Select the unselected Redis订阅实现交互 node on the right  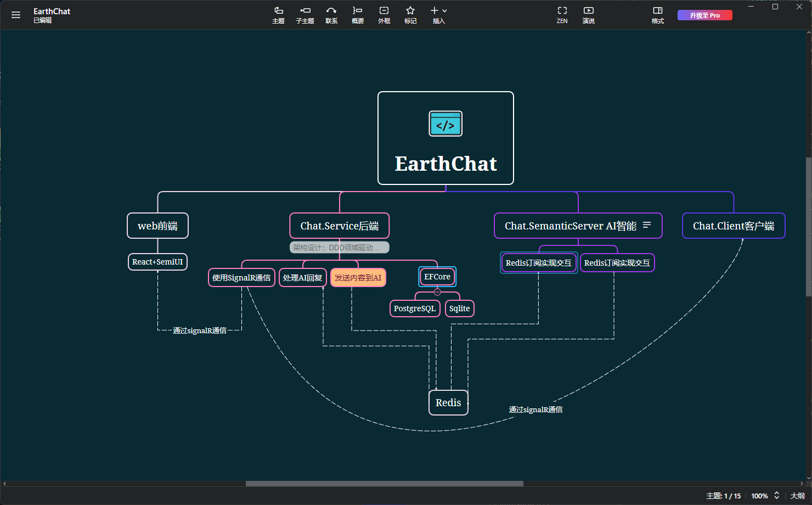point(617,263)
